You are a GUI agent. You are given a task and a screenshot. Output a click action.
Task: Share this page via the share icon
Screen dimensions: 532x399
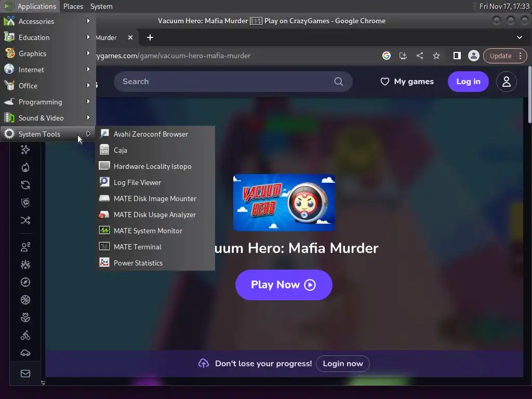pyautogui.click(x=420, y=56)
